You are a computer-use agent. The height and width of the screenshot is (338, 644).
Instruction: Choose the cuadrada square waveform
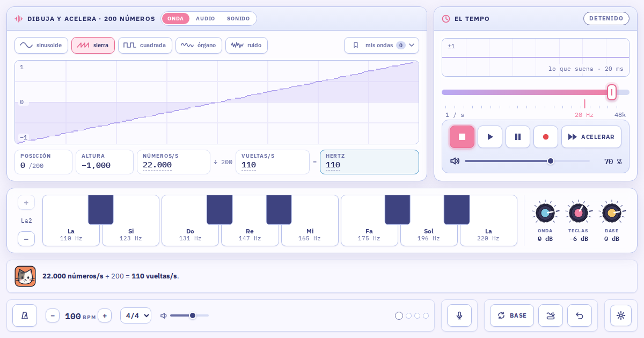point(145,45)
